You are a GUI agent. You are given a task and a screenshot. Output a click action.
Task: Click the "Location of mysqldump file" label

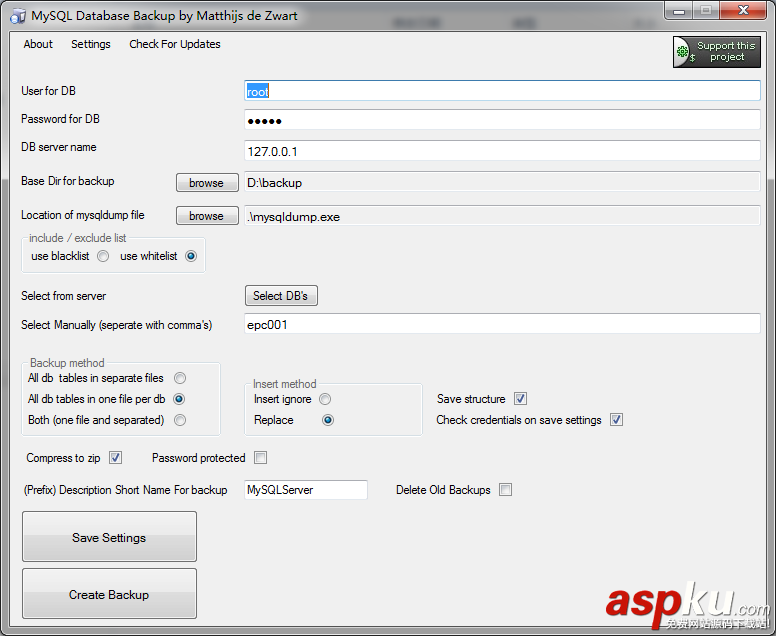tap(83, 215)
